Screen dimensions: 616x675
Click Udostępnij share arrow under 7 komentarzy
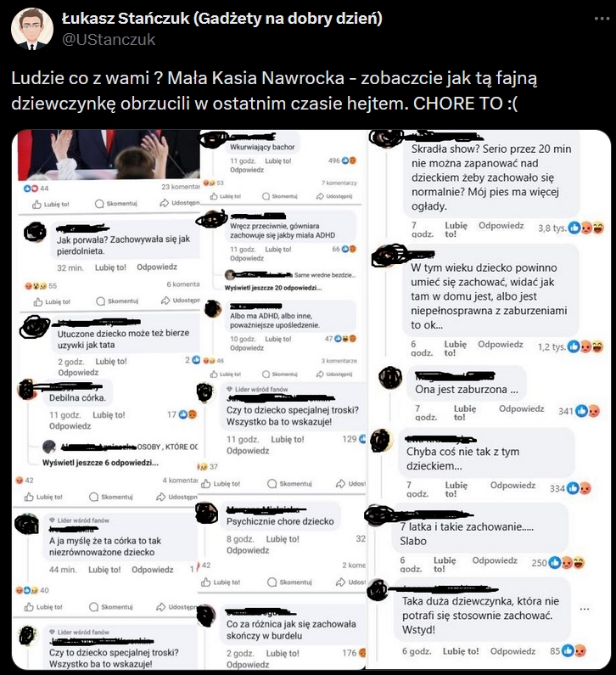point(334,196)
